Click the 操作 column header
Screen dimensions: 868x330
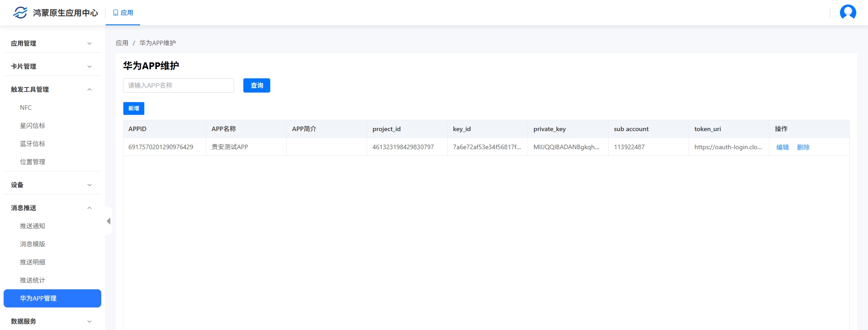click(x=809, y=129)
